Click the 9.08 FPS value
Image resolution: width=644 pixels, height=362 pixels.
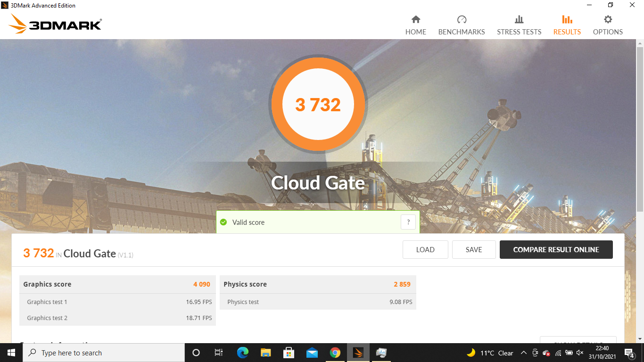(x=401, y=302)
